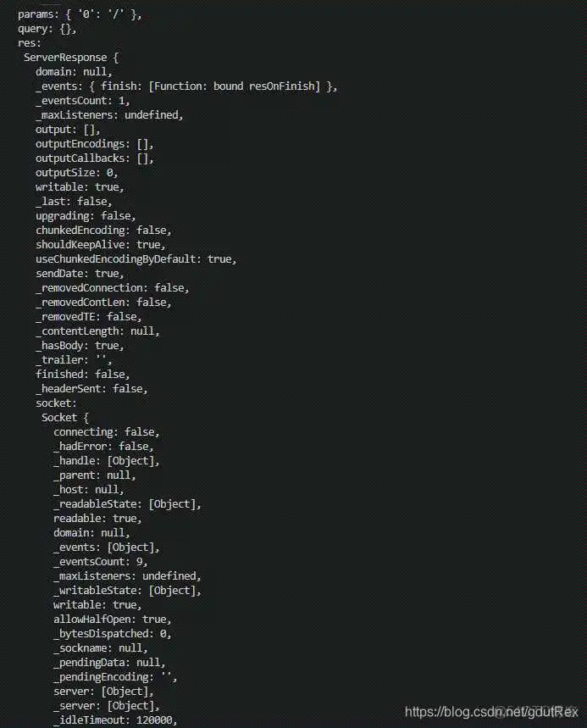Click the blog.csdn.net watermark URL
Screen dimensions: 587x728
click(491, 713)
